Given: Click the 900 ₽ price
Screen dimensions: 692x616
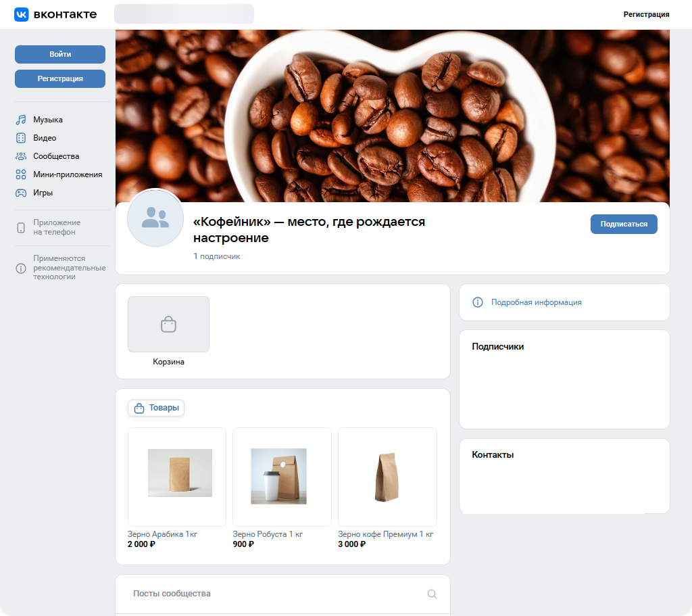Looking at the screenshot, I should tap(243, 544).
